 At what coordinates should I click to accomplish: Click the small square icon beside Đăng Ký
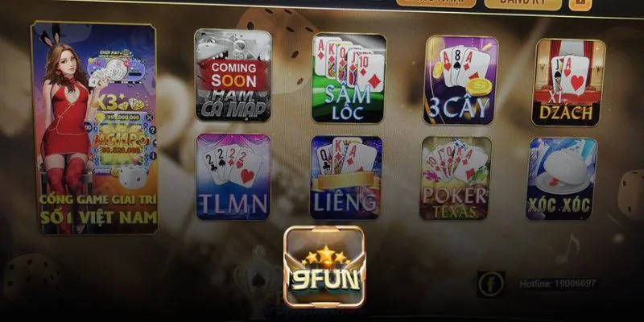[x=580, y=4]
